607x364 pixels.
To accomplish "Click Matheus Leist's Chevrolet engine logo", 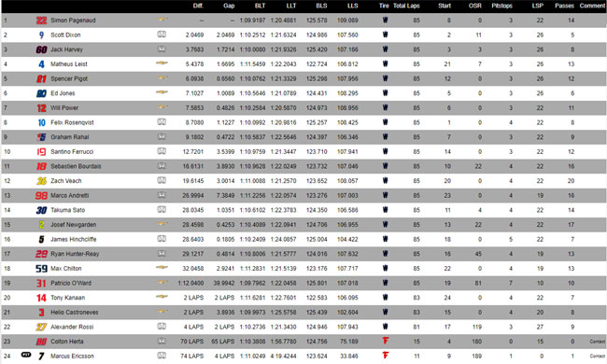I will pyautogui.click(x=162, y=63).
